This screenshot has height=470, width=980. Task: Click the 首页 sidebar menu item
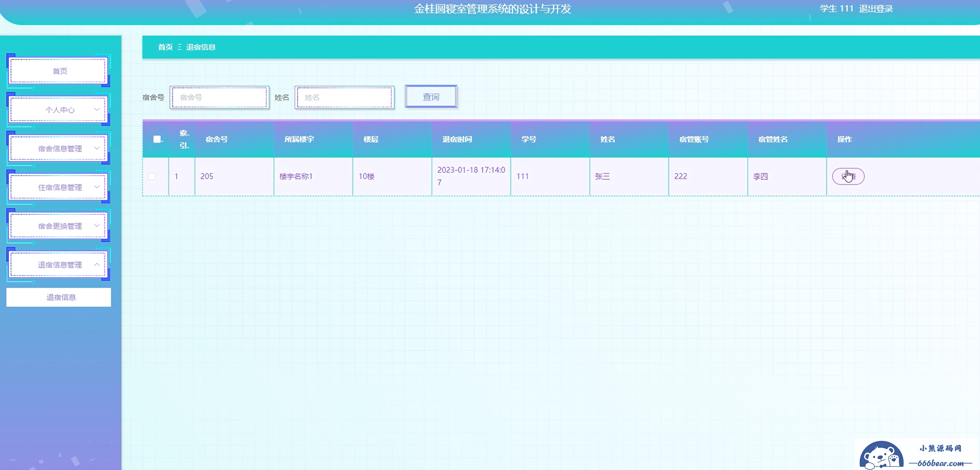click(x=60, y=71)
